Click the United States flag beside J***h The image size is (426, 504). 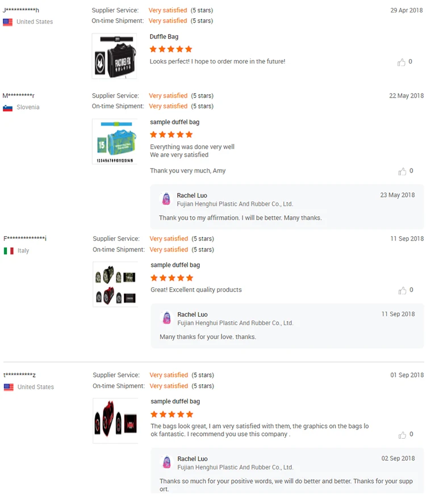[8, 22]
